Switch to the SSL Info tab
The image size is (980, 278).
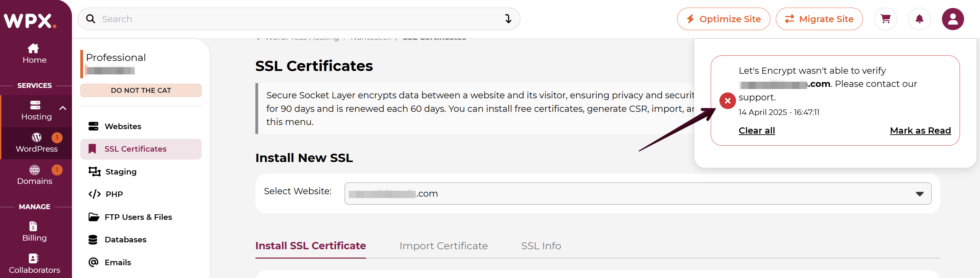tap(541, 246)
